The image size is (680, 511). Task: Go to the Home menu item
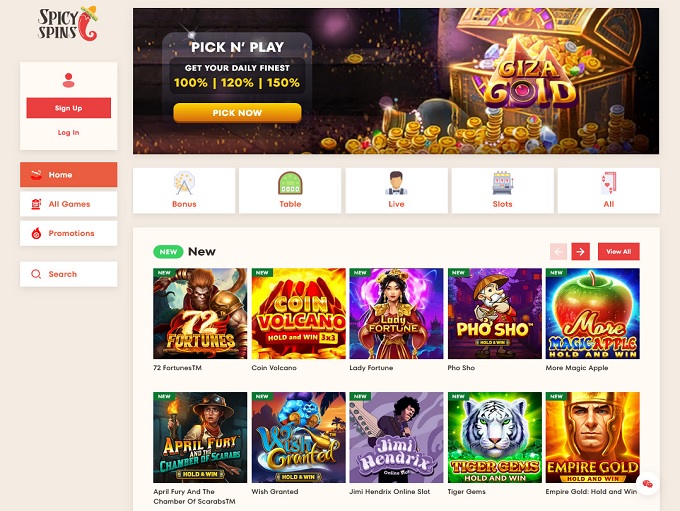click(69, 175)
